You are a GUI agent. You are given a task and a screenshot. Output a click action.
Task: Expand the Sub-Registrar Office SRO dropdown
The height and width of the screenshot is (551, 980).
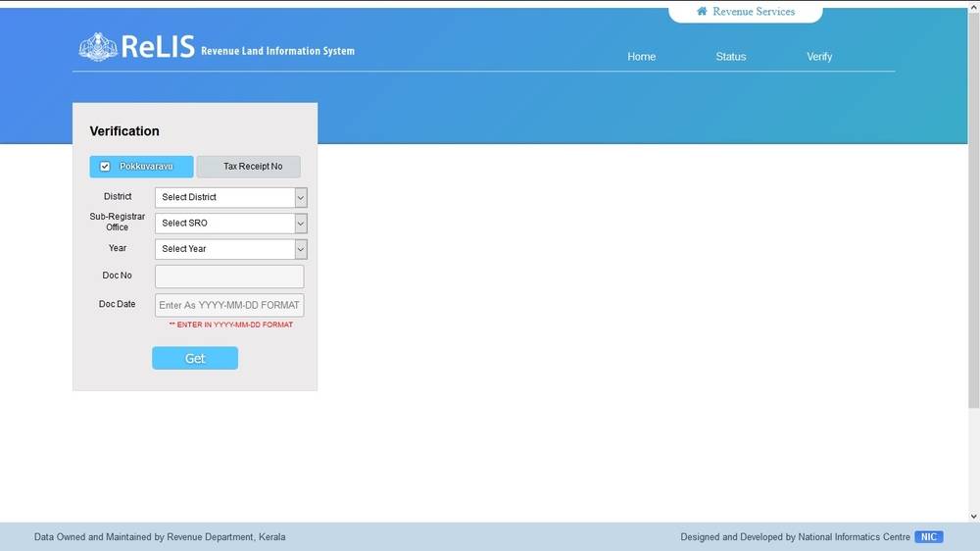[x=231, y=224]
